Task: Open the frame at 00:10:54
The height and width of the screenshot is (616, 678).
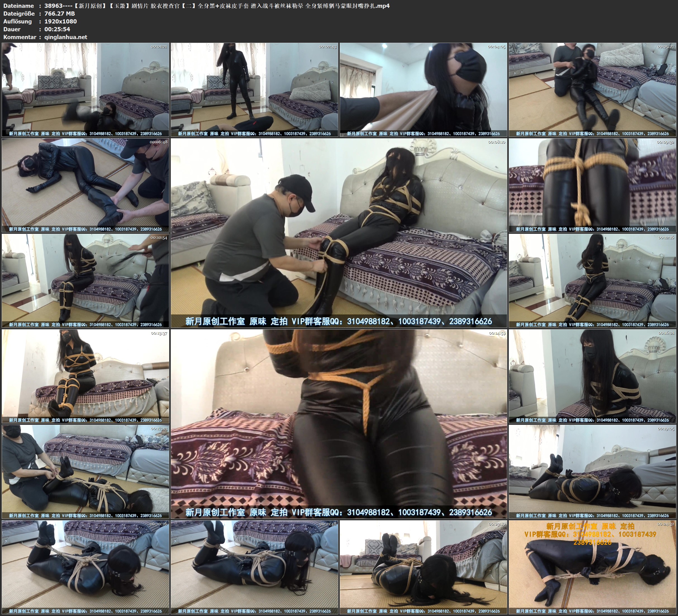Action: (85, 281)
